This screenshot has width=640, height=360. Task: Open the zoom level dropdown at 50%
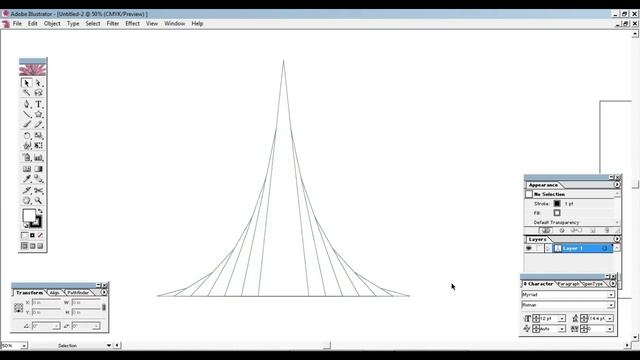click(24, 346)
